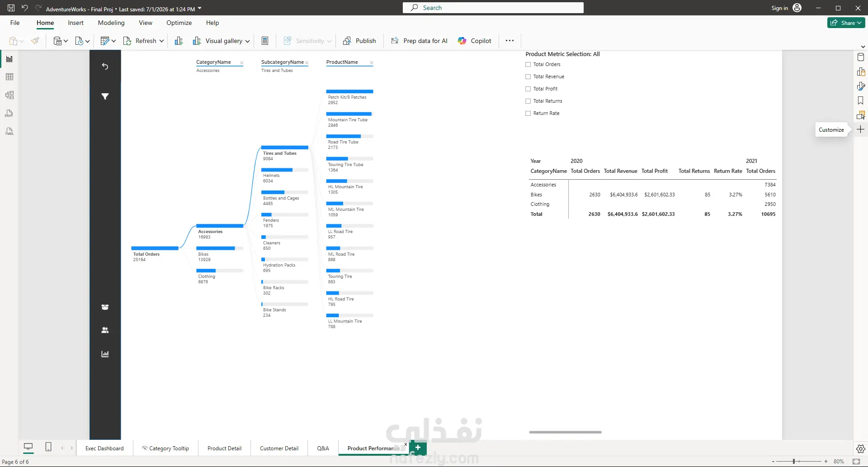Click the chart icon in dark sidebar

(x=105, y=354)
